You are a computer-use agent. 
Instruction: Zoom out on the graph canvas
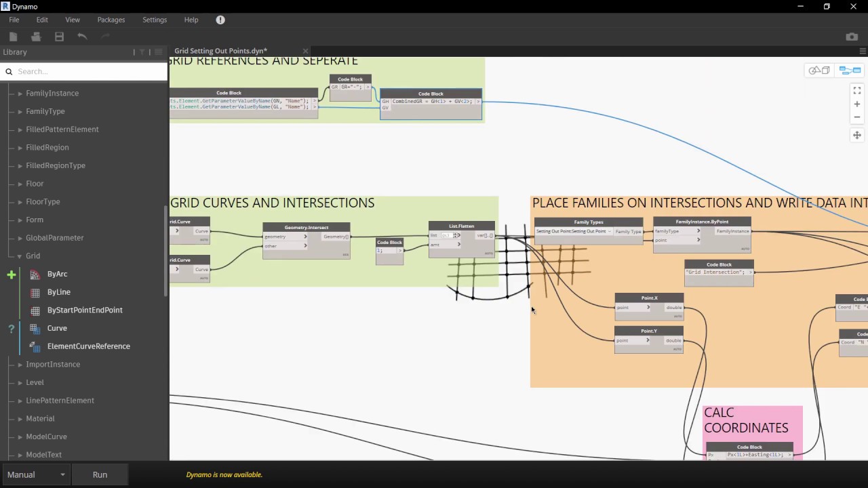click(857, 117)
